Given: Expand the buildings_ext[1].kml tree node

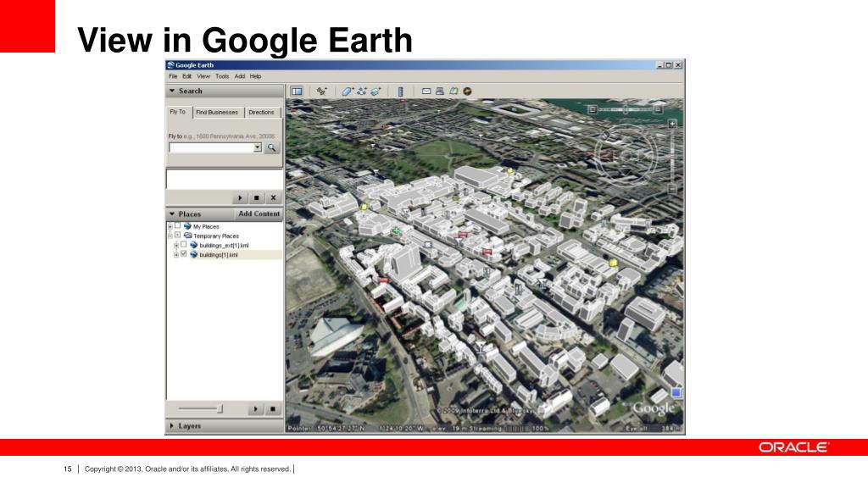Looking at the screenshot, I should pyautogui.click(x=176, y=245).
